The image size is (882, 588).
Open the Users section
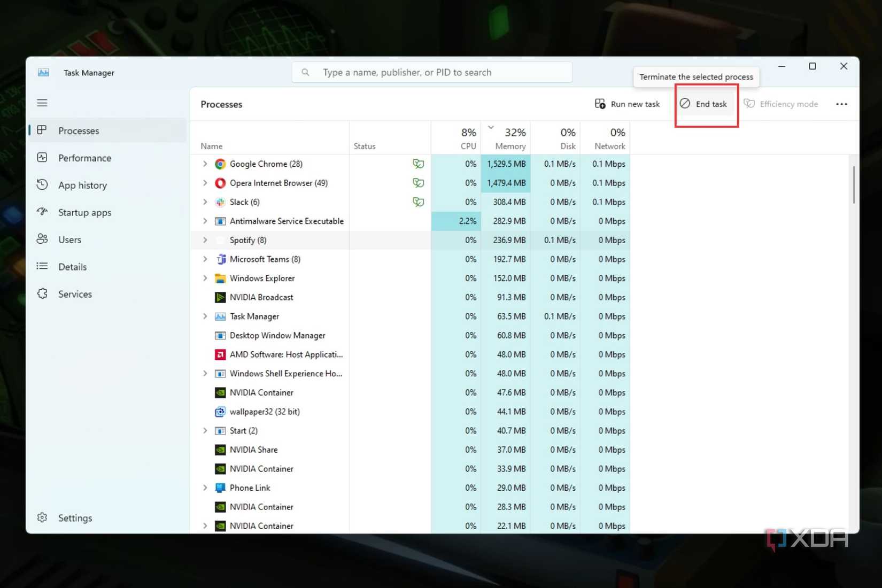70,239
